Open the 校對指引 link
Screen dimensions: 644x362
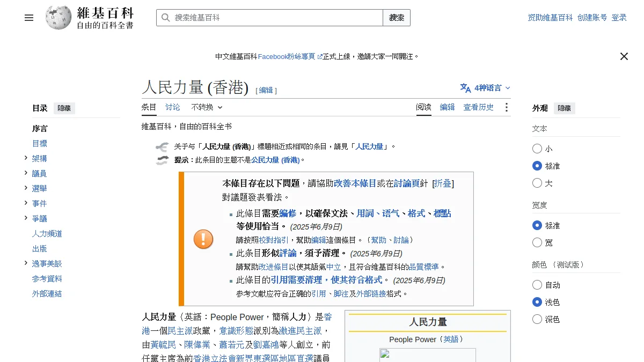click(273, 240)
